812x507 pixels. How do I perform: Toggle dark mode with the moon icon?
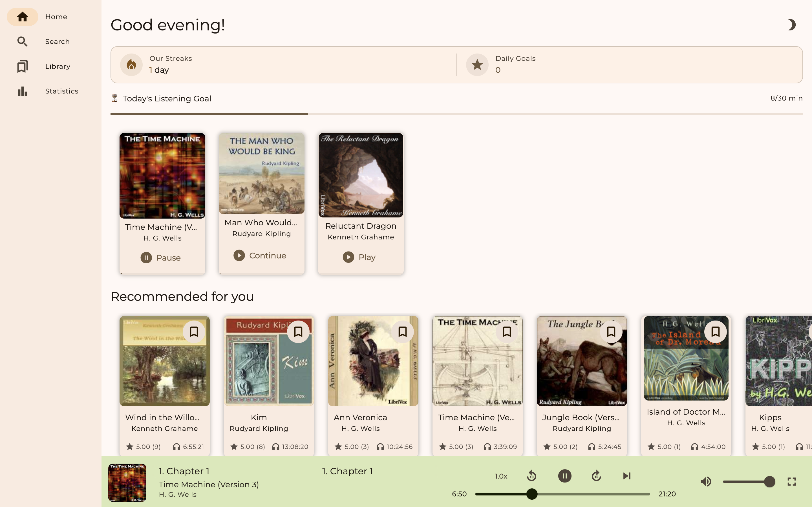[791, 25]
